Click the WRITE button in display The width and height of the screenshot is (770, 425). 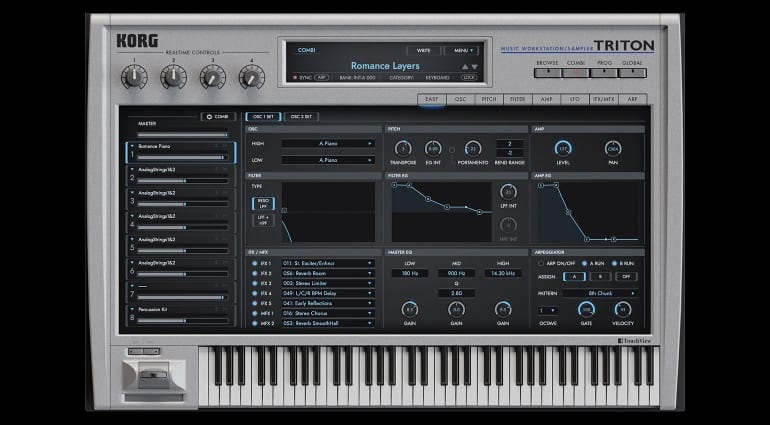[423, 49]
